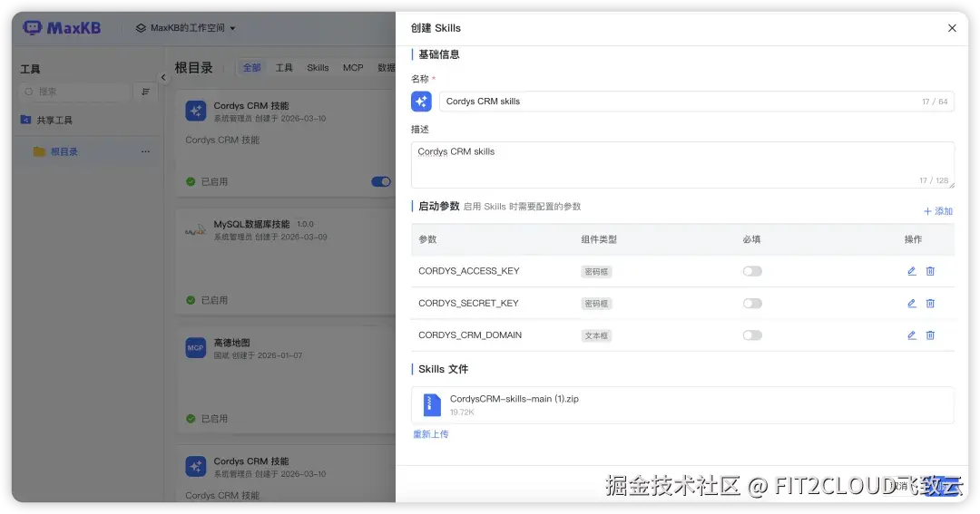
Task: Select 共享工具 in the sidebar
Action: [54, 120]
